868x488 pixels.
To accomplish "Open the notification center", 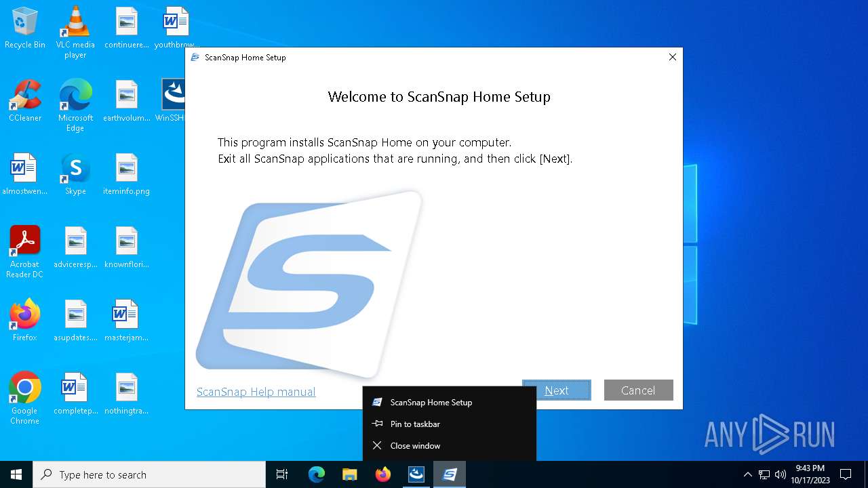I will click(846, 474).
